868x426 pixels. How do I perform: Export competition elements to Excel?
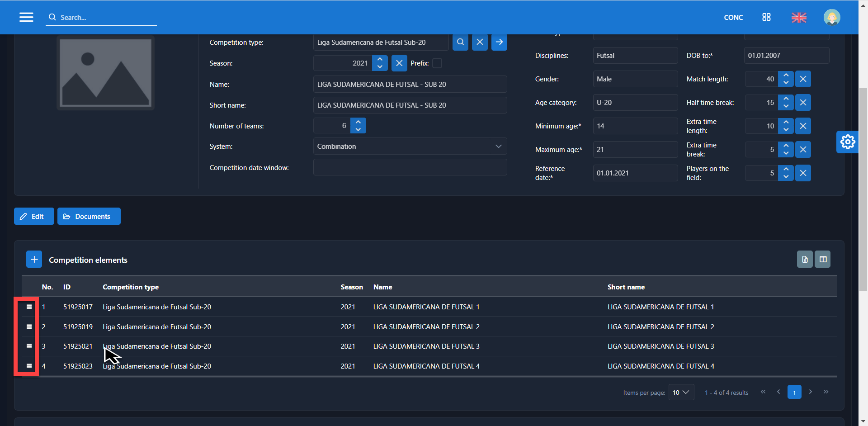[x=805, y=260]
